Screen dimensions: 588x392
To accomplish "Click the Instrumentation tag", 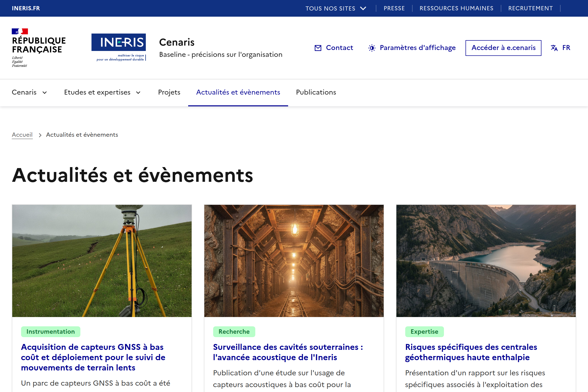I will pyautogui.click(x=50, y=331).
